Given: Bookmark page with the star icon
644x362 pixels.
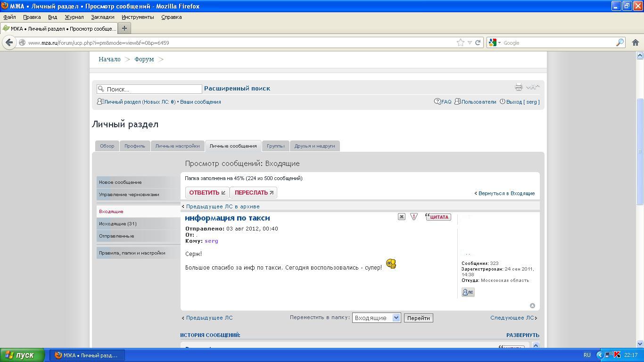Looking at the screenshot, I should (x=460, y=42).
